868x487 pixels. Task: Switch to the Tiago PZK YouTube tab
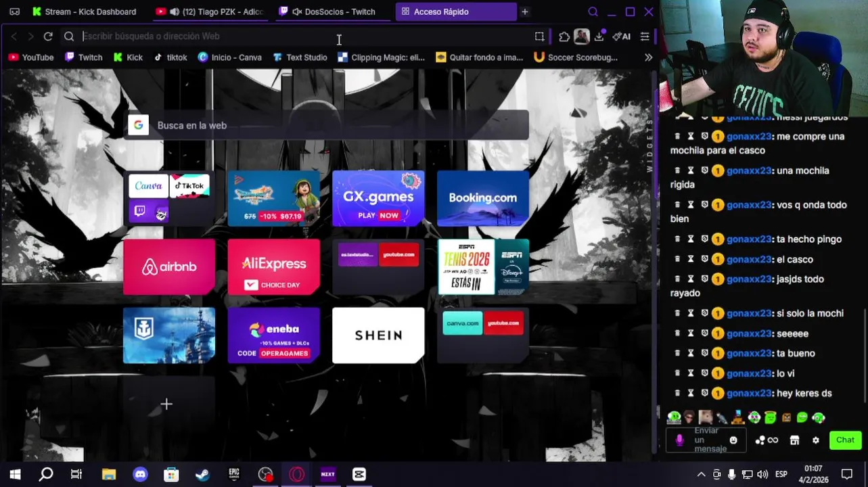click(x=209, y=11)
